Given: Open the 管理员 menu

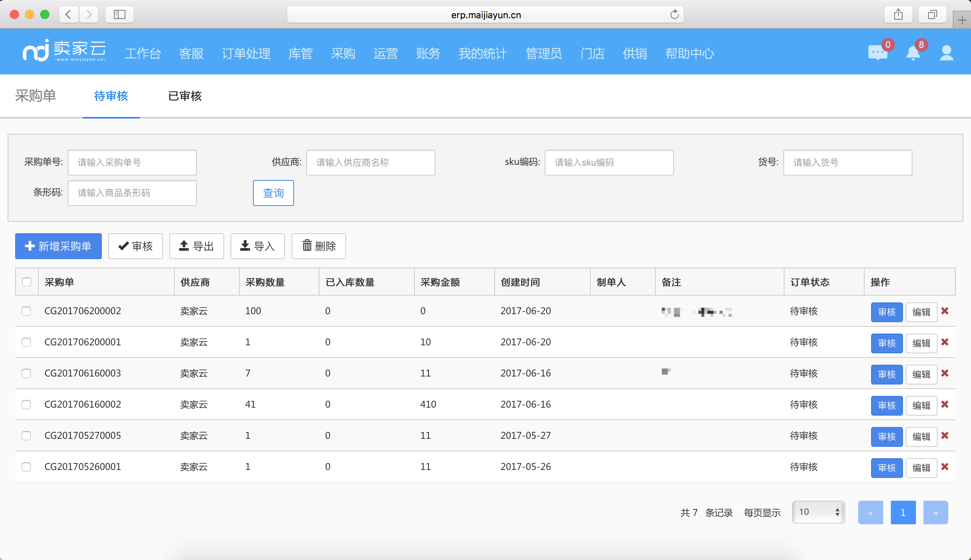Looking at the screenshot, I should (544, 54).
